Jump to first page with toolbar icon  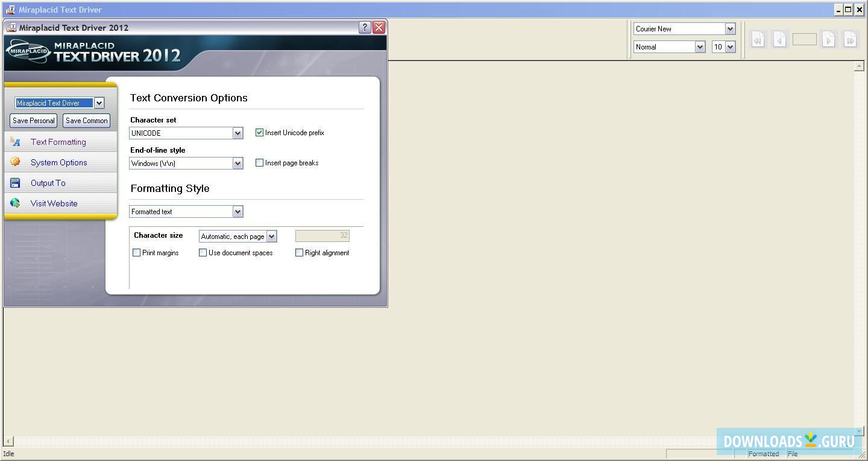click(757, 39)
